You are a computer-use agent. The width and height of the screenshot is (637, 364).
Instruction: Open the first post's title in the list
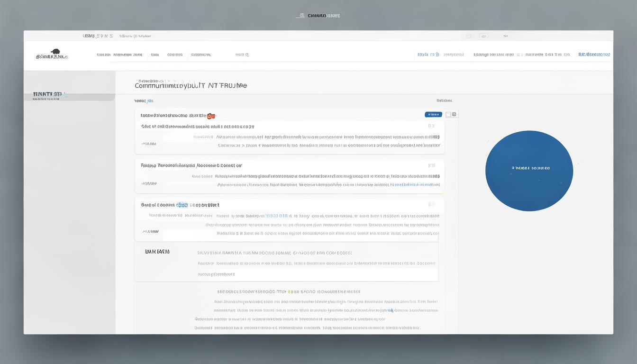pos(173,116)
